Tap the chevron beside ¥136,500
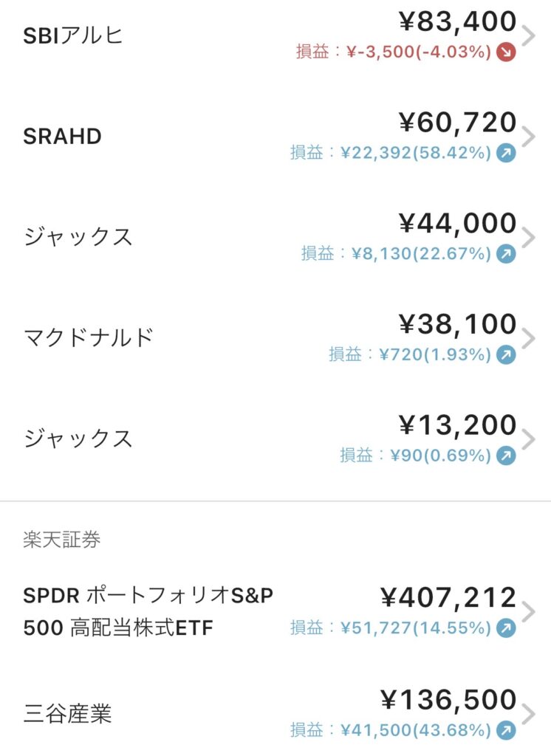551x756 pixels. 527,714
